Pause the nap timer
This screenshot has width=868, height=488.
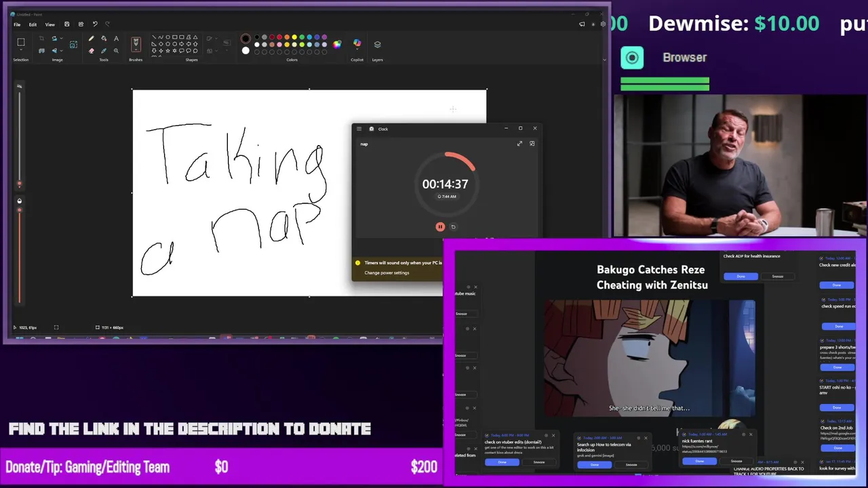(440, 227)
